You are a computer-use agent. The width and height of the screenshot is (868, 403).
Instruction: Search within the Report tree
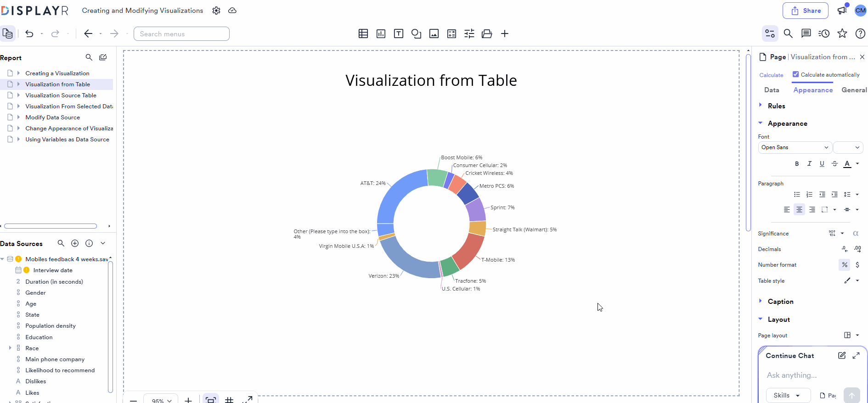[x=89, y=57]
